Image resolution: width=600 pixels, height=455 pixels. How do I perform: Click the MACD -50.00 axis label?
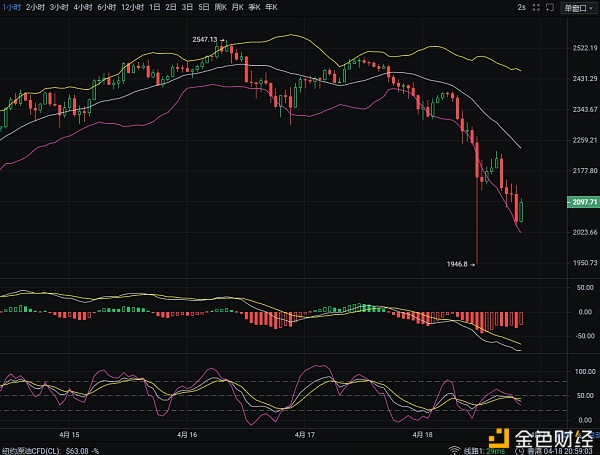[584, 336]
